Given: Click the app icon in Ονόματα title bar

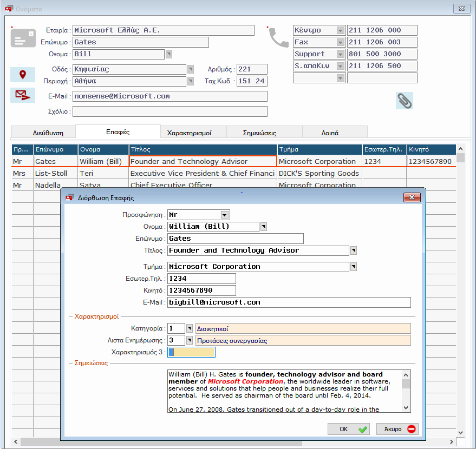Looking at the screenshot, I should click(x=9, y=9).
